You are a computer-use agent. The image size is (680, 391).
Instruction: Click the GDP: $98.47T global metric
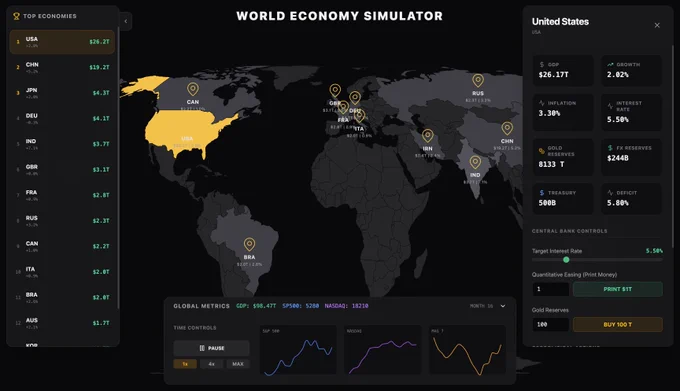256,306
